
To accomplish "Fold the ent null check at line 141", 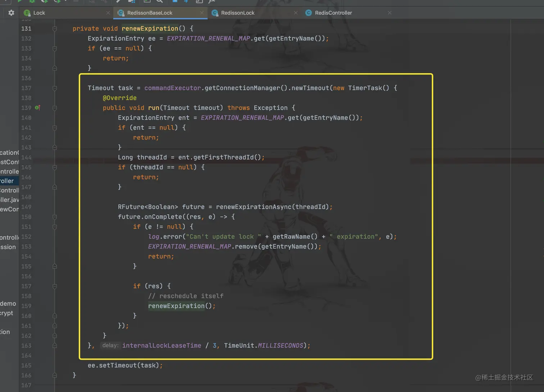I will (x=55, y=127).
